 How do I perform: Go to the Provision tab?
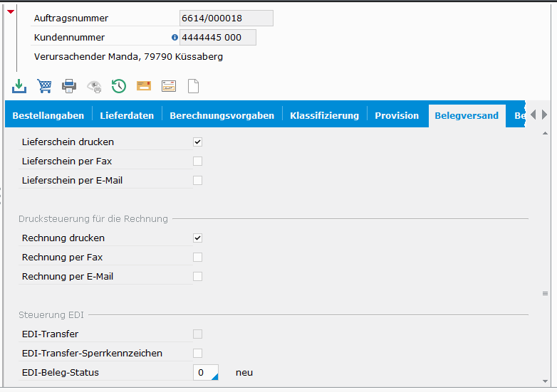click(x=397, y=116)
